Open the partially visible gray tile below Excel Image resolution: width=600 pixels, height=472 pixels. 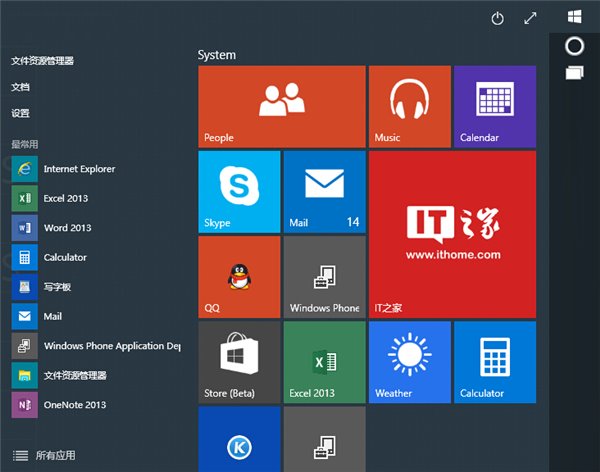point(324,439)
